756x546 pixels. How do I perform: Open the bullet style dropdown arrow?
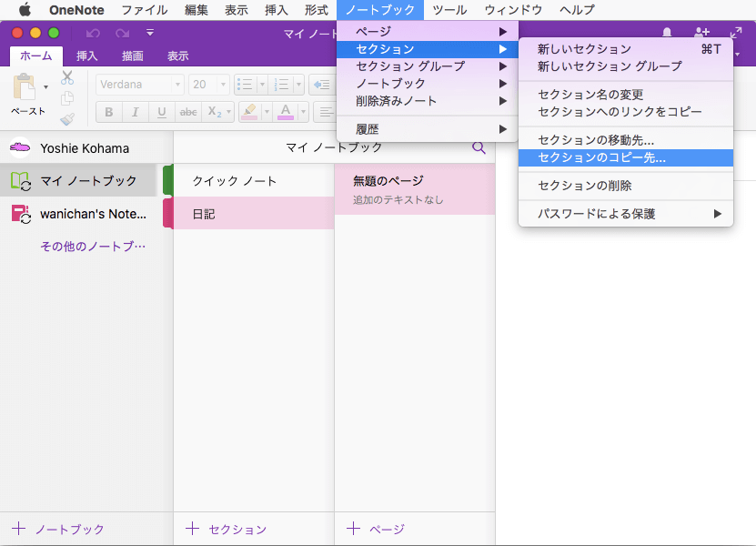[x=262, y=85]
